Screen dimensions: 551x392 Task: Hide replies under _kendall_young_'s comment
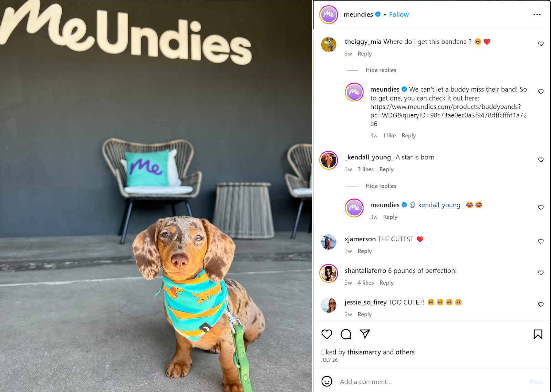[381, 186]
